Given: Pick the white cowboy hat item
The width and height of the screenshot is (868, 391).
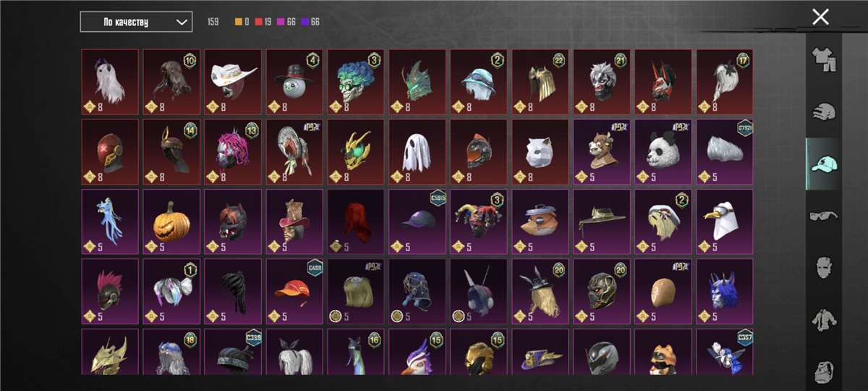Looking at the screenshot, I should (232, 81).
